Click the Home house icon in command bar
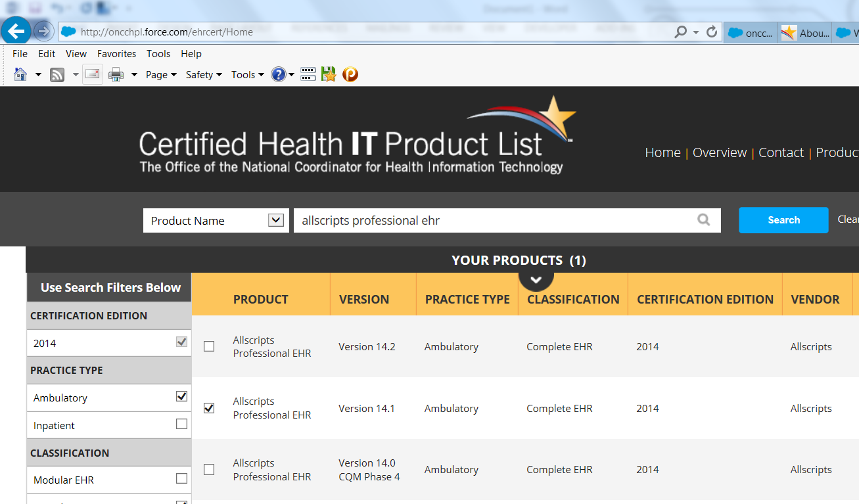This screenshot has width=859, height=504. pos(20,74)
